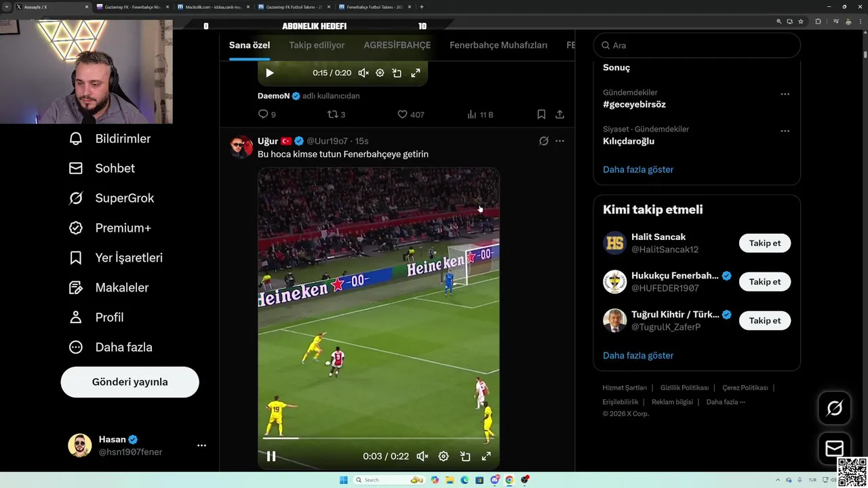Open #geceyebirsöz trending topic

coord(634,104)
